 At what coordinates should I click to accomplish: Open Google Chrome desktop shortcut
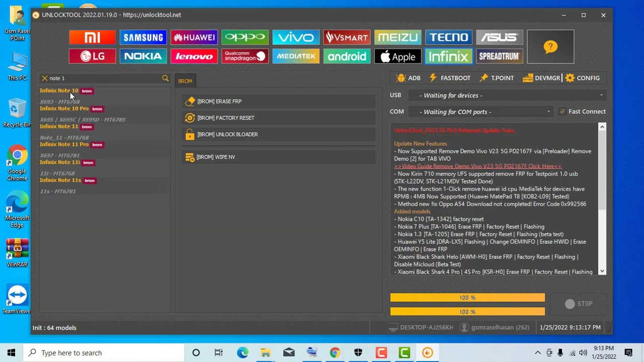coord(17,163)
